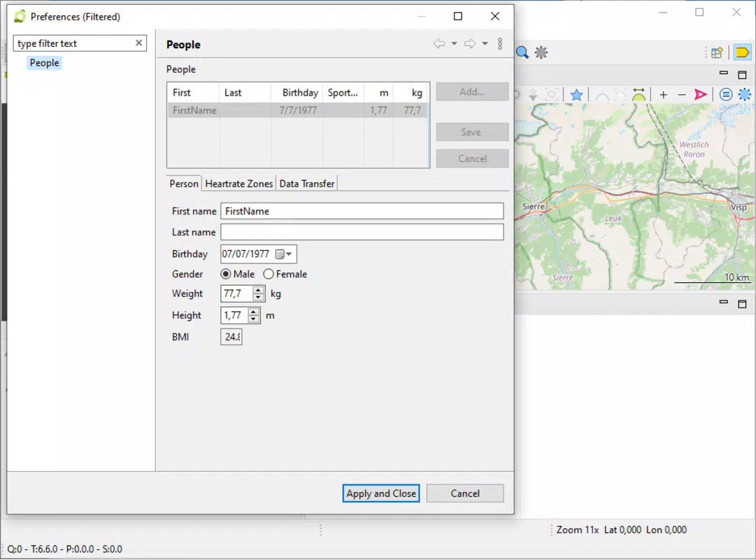Open the perspective chooser icon with sparkle
Viewport: 756px width, 559px height.
[717, 52]
